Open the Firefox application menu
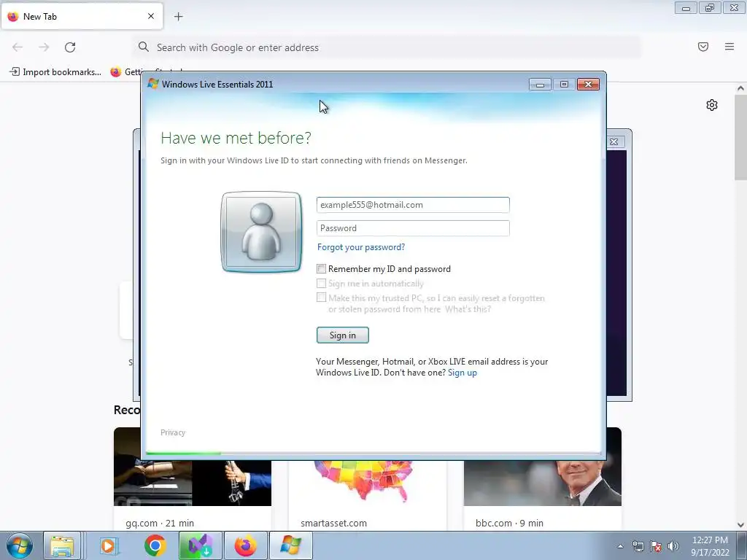This screenshot has width=747, height=560. point(729,47)
